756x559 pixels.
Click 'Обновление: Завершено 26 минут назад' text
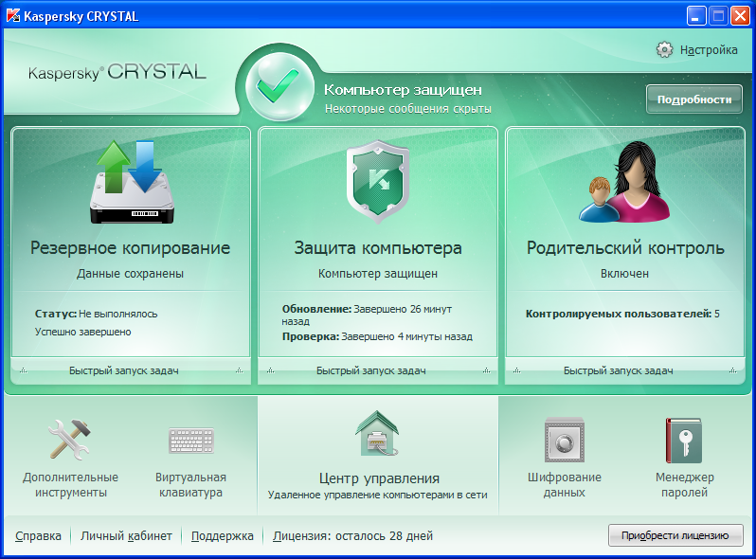pyautogui.click(x=367, y=315)
